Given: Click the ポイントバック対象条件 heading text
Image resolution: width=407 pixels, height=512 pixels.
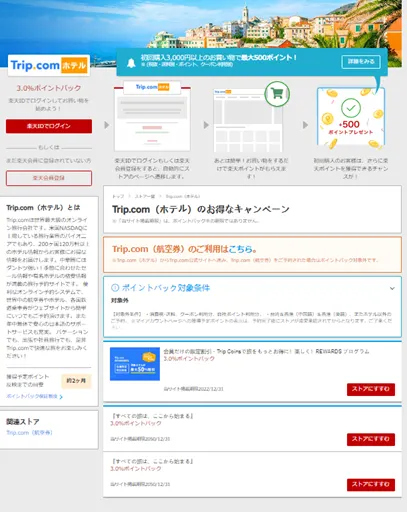Looking at the screenshot, I should [166, 288].
